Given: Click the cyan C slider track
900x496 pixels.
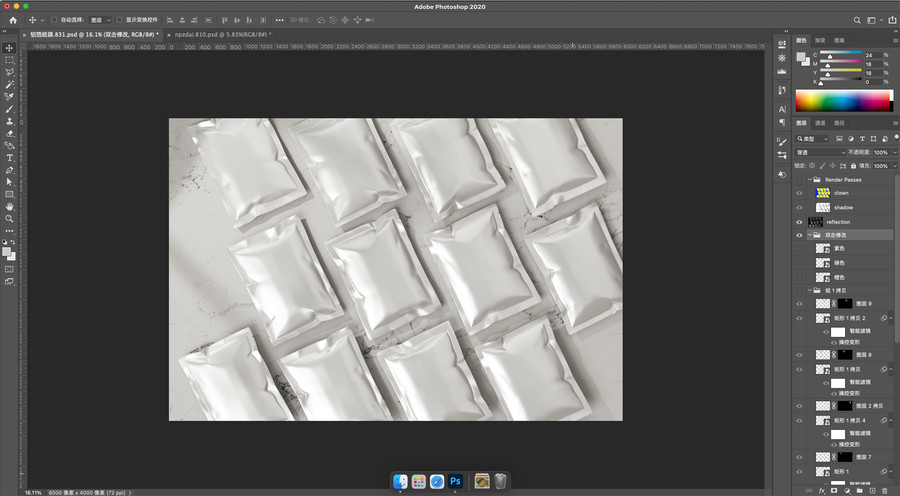Looking at the screenshot, I should tap(840, 53).
